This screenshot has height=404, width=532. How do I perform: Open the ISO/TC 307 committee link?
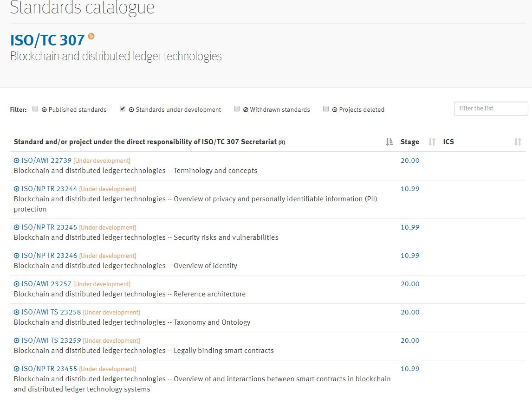click(x=47, y=40)
